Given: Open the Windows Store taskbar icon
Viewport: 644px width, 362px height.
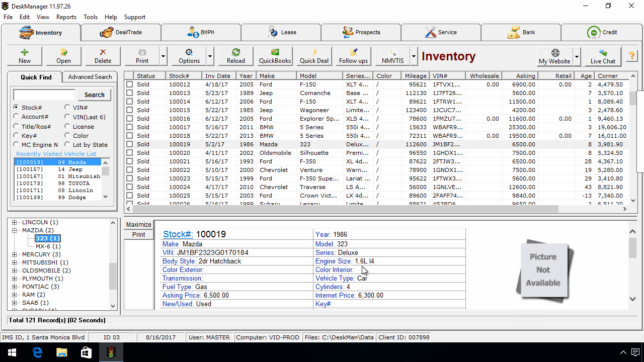Looking at the screenshot, I should click(x=86, y=352).
